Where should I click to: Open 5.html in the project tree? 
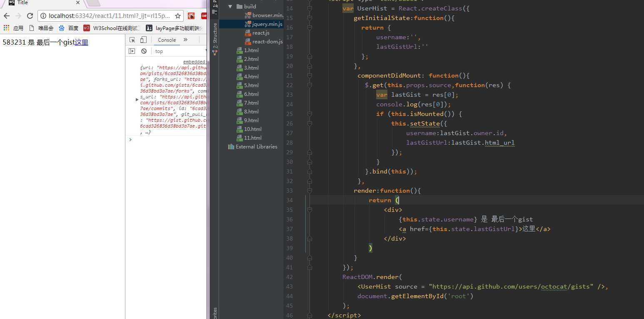(247, 85)
